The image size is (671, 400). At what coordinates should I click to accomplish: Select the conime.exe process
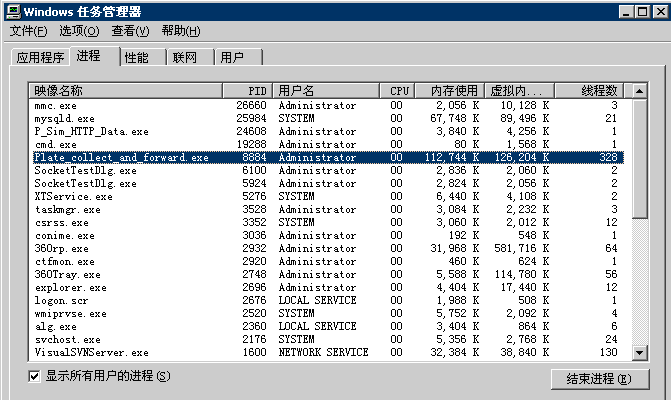[328, 235]
